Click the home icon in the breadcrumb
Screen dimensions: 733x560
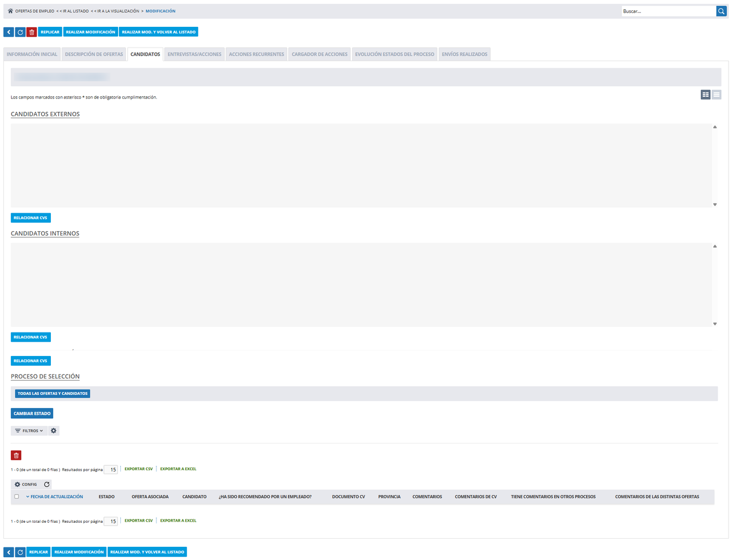tap(10, 11)
